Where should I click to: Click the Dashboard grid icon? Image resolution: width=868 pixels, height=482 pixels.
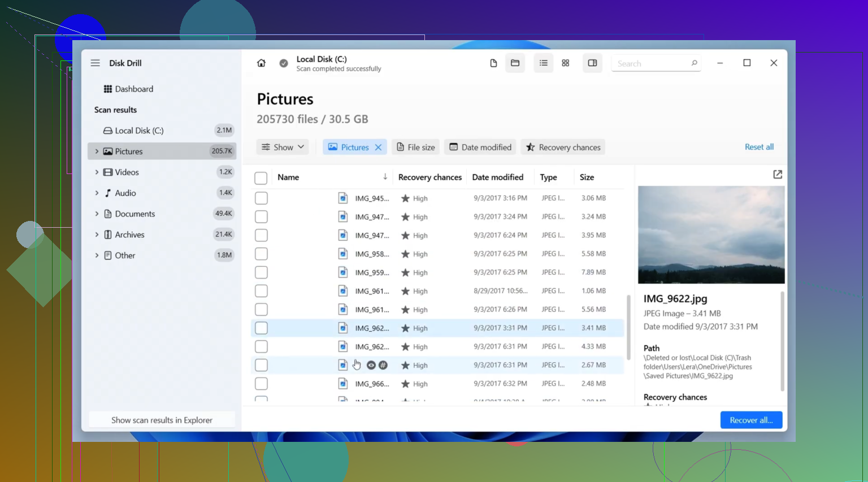(x=107, y=89)
